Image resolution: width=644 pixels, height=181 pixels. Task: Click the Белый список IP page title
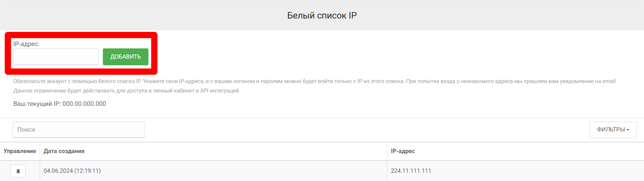coord(322,16)
